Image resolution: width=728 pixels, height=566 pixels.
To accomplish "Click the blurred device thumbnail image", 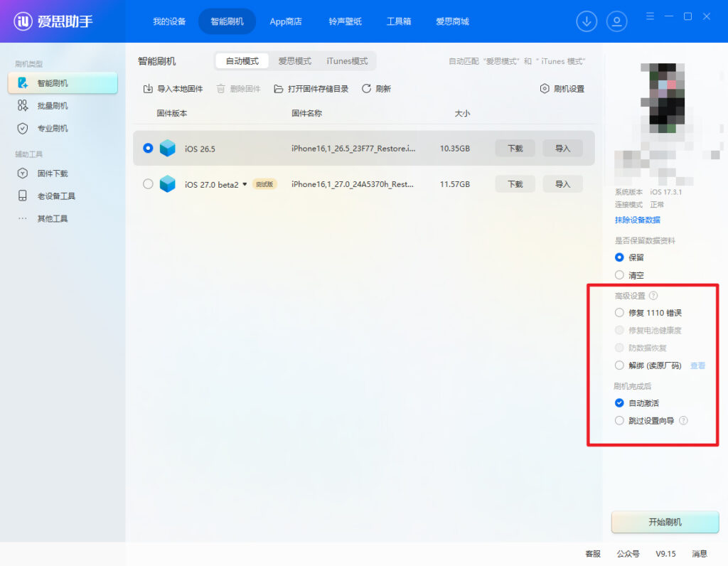I will [x=665, y=97].
